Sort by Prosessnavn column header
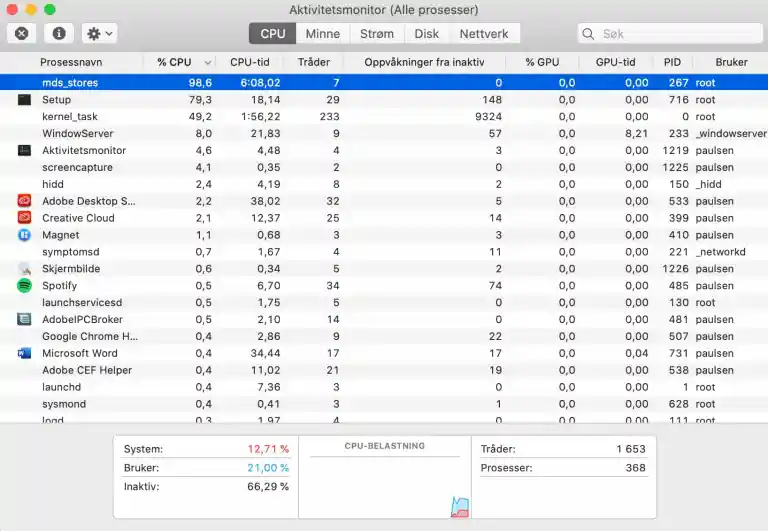Image resolution: width=768 pixels, height=531 pixels. (70, 62)
